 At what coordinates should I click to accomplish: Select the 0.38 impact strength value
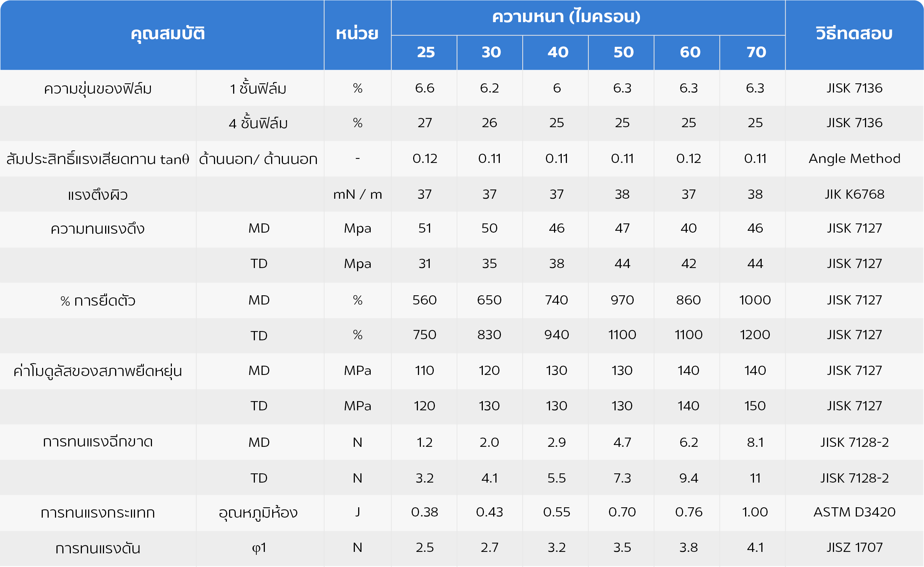coord(424,512)
